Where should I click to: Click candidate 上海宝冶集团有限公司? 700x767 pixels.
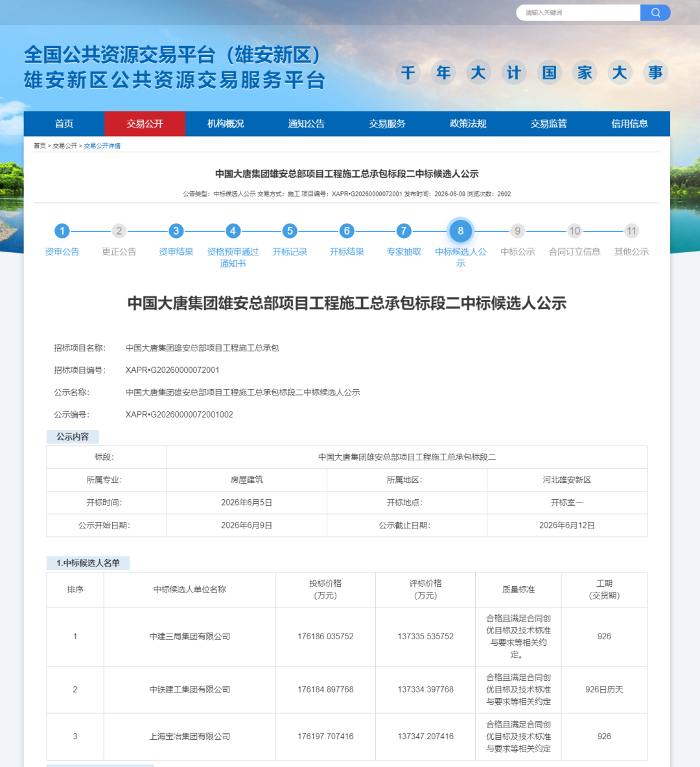pos(190,736)
